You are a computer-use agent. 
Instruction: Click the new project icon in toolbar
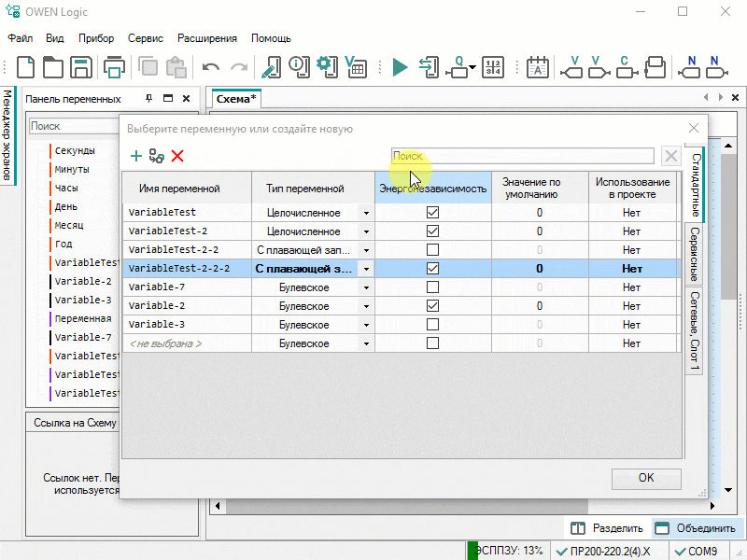pyautogui.click(x=26, y=67)
